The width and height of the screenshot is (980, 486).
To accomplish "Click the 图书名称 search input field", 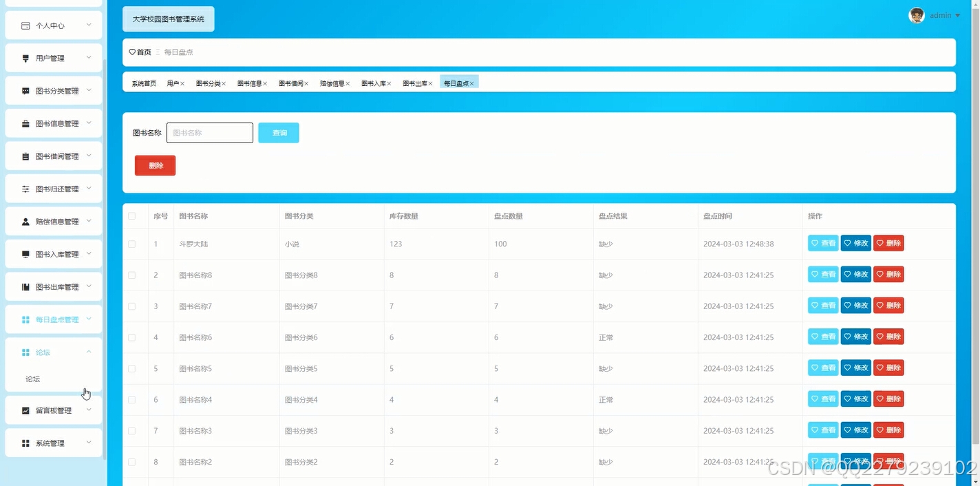I will pyautogui.click(x=209, y=132).
